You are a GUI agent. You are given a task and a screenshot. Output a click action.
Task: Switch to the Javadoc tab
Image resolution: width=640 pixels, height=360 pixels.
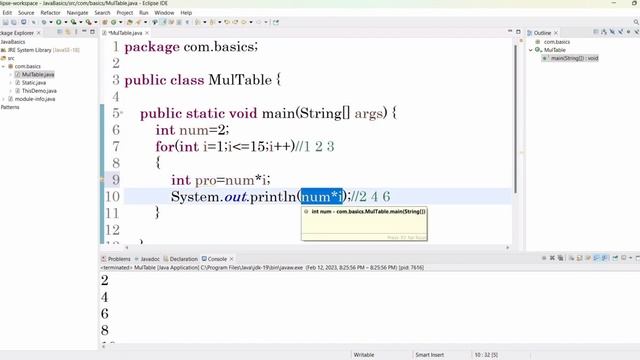(x=147, y=259)
